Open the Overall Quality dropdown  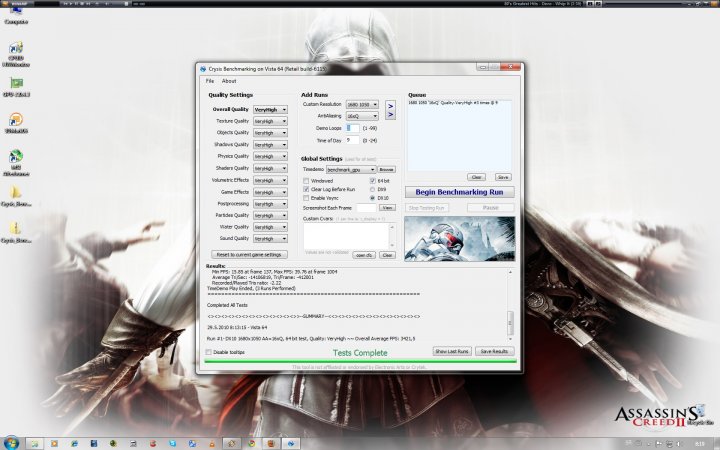pos(270,110)
